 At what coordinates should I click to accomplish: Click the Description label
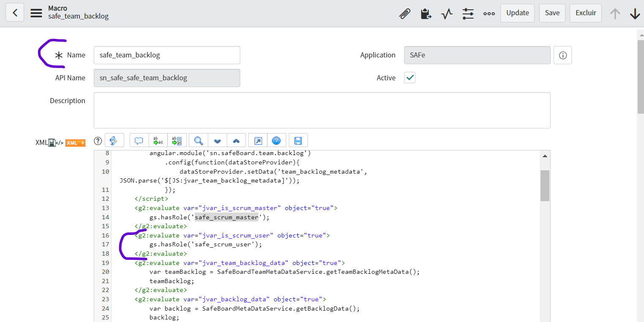point(68,101)
